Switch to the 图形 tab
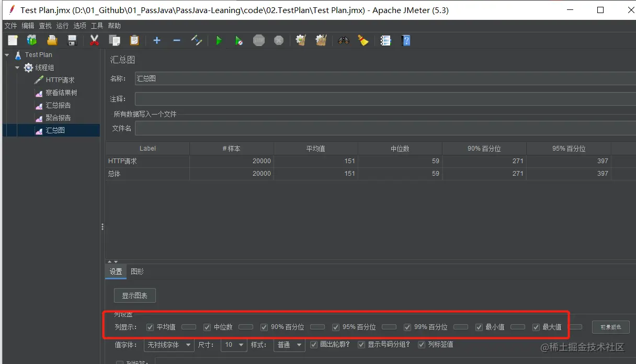The image size is (636, 364). [x=137, y=272]
